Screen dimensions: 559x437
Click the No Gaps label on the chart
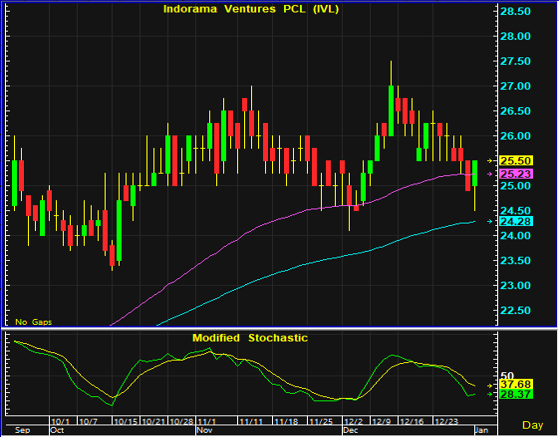click(x=34, y=322)
